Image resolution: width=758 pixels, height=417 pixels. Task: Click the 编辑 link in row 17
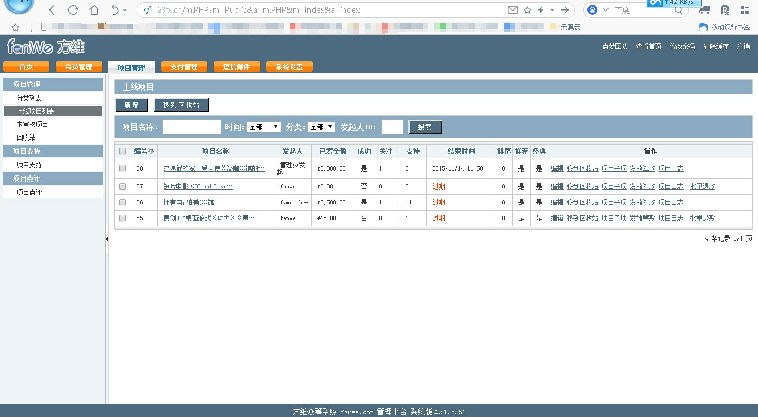[556, 186]
